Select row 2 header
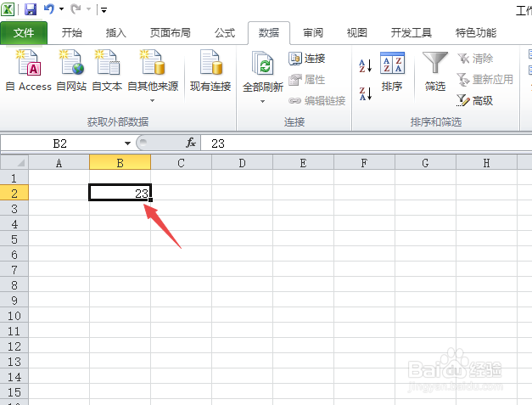 tap(14, 193)
